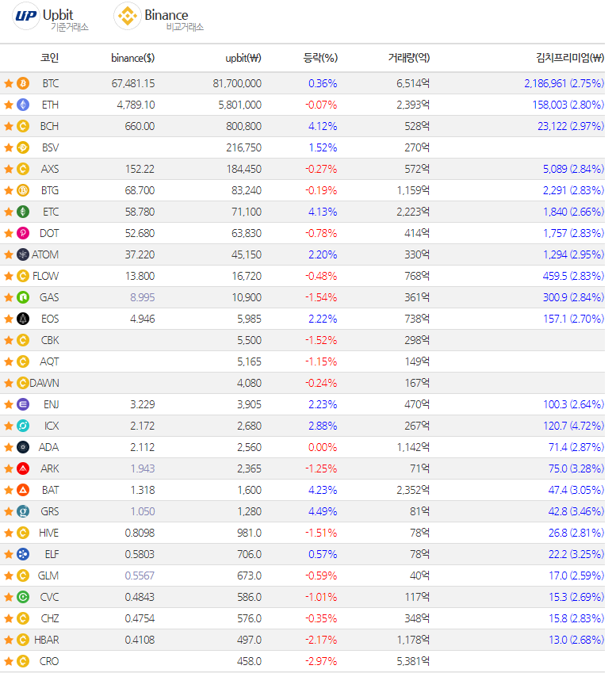This screenshot has height=673, width=616.
Task: Click the BCH coin icon
Action: tap(23, 126)
